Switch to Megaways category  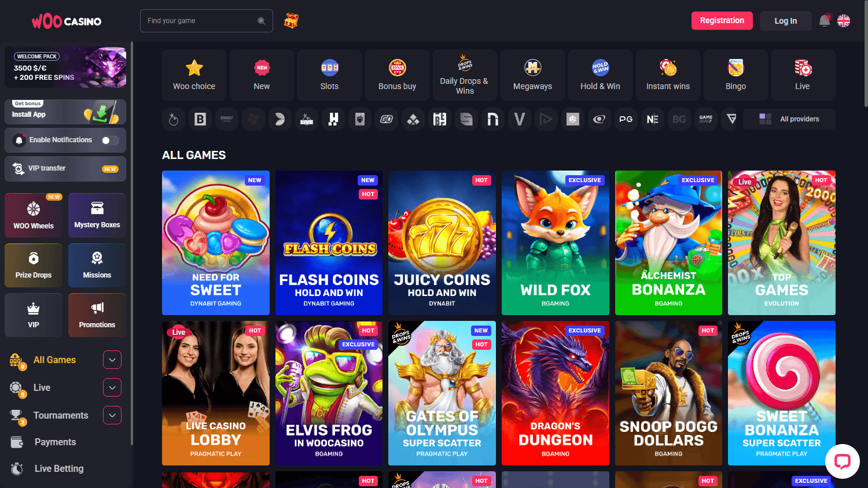[532, 75]
